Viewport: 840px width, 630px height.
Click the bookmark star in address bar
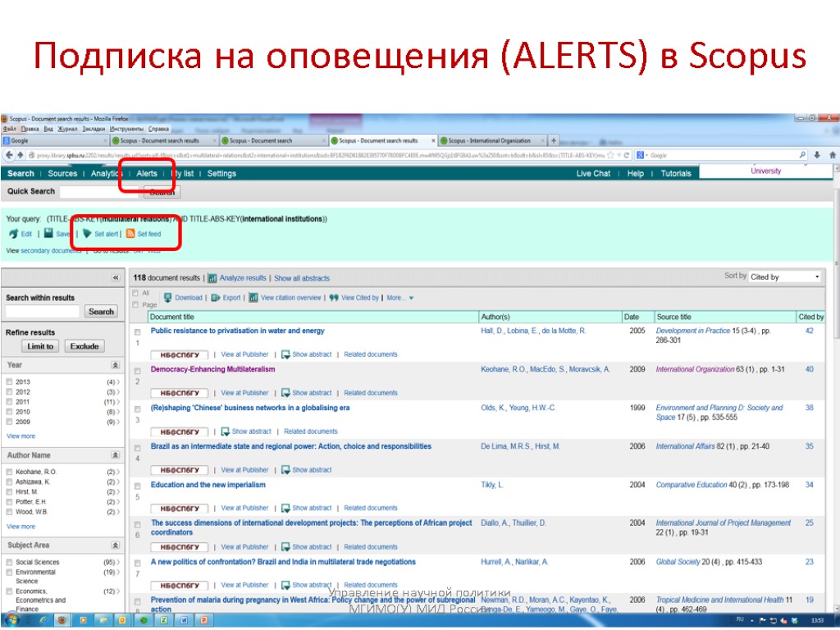pyautogui.click(x=610, y=155)
